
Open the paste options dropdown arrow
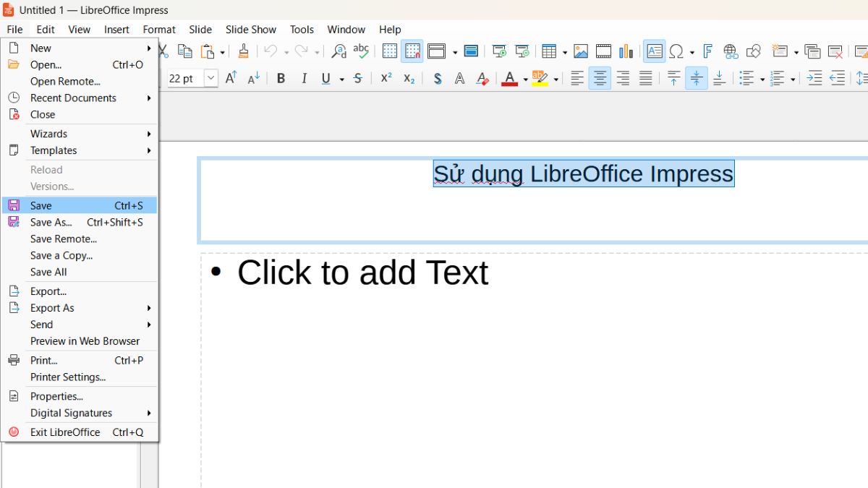[222, 52]
